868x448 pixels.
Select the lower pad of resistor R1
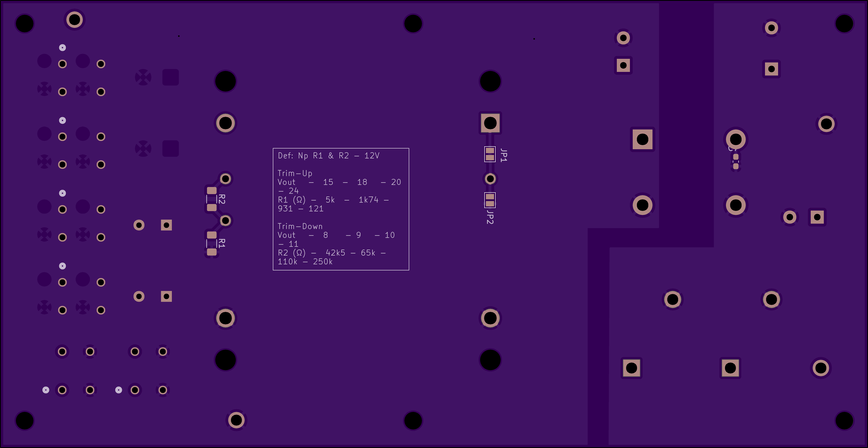tap(212, 252)
